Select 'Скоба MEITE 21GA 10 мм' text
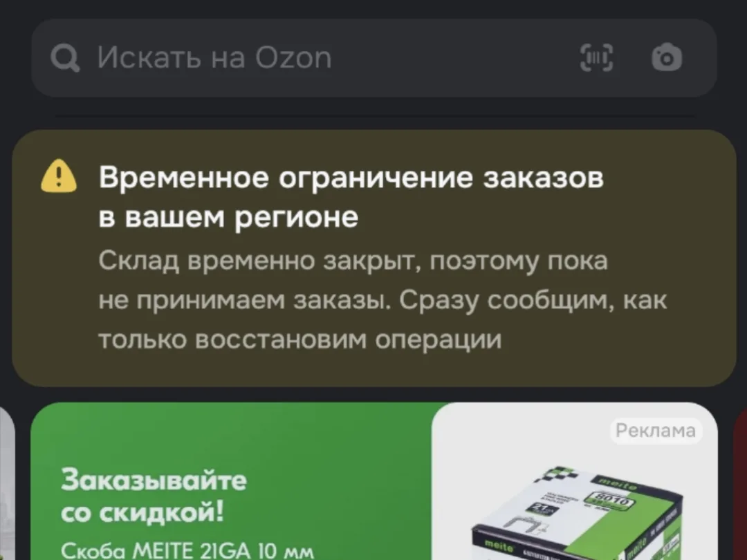The height and width of the screenshot is (560, 747). (187, 550)
